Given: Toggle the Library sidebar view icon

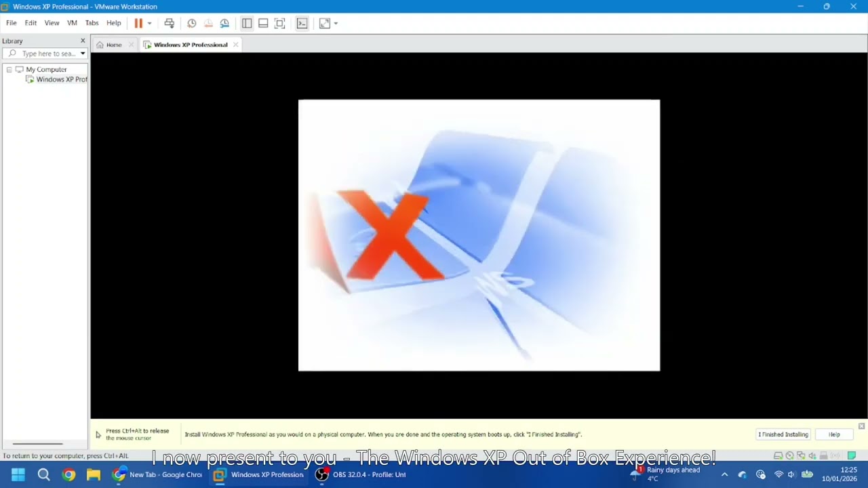Looking at the screenshot, I should (247, 23).
